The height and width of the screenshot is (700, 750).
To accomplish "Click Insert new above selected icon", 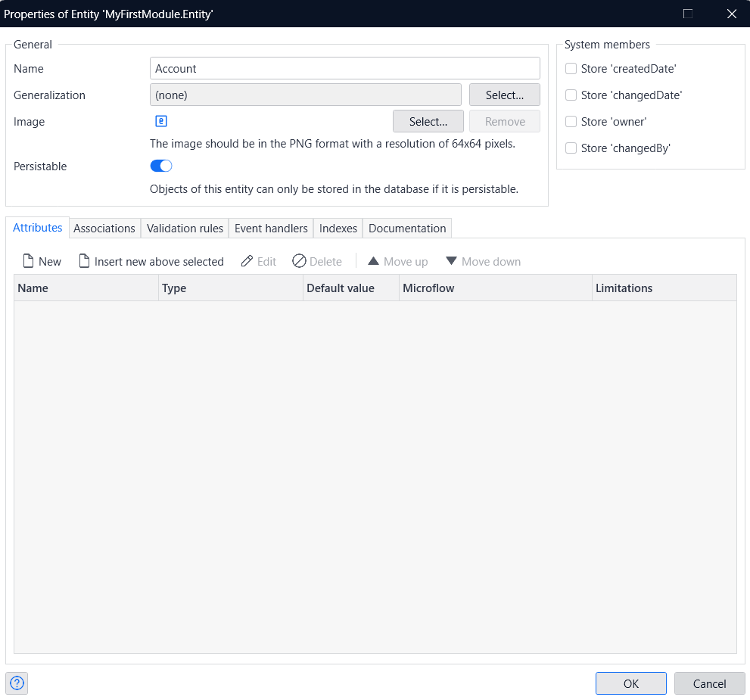I will pos(85,261).
